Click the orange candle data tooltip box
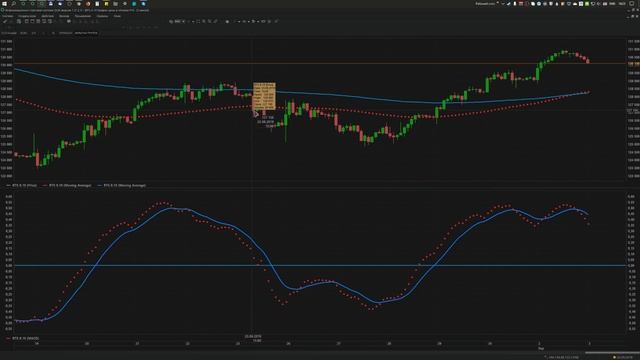The width and height of the screenshot is (640, 360). tap(264, 96)
